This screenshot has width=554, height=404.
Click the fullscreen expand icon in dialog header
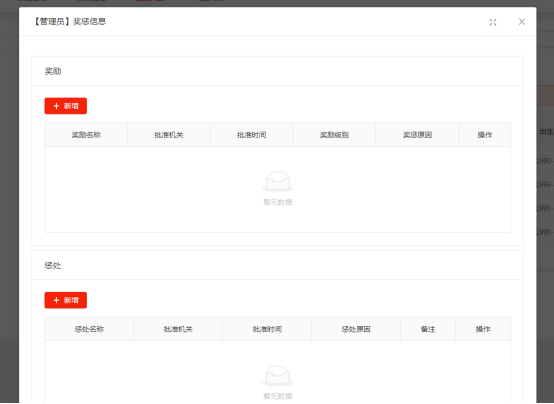493,22
